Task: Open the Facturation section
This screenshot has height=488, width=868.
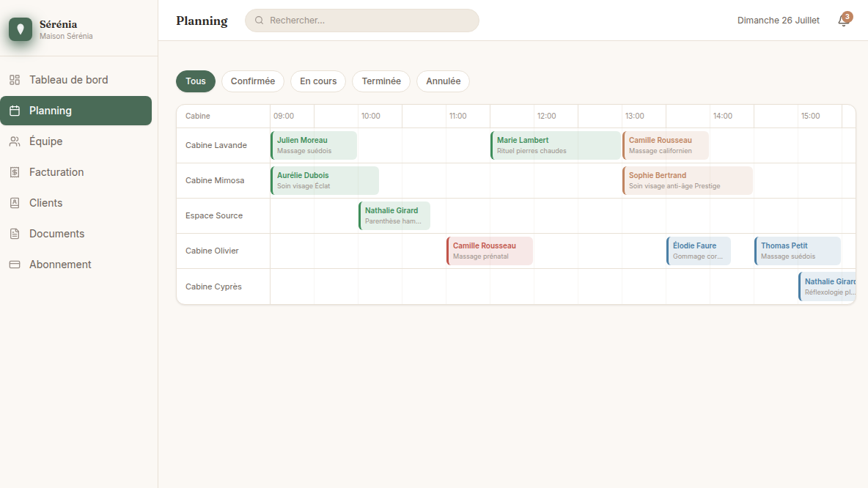Action: 76,172
